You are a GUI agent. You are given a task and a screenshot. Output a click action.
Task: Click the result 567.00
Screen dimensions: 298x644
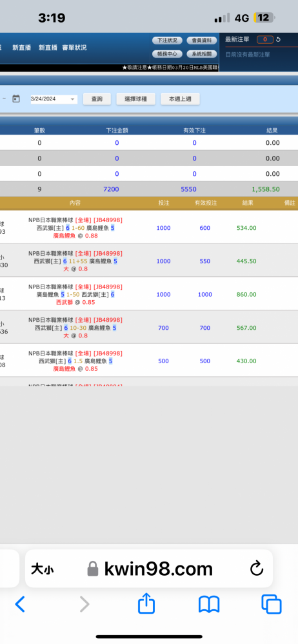click(x=246, y=328)
